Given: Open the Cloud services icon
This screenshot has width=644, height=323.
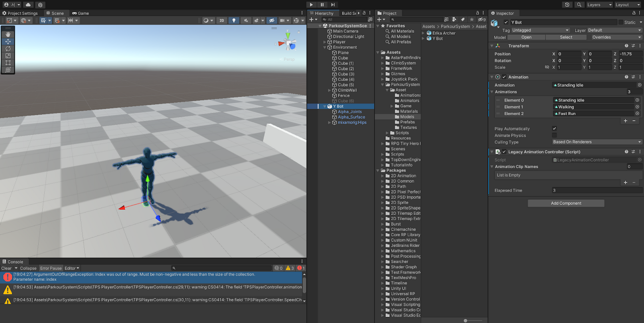Looking at the screenshot, I should tap(28, 5).
